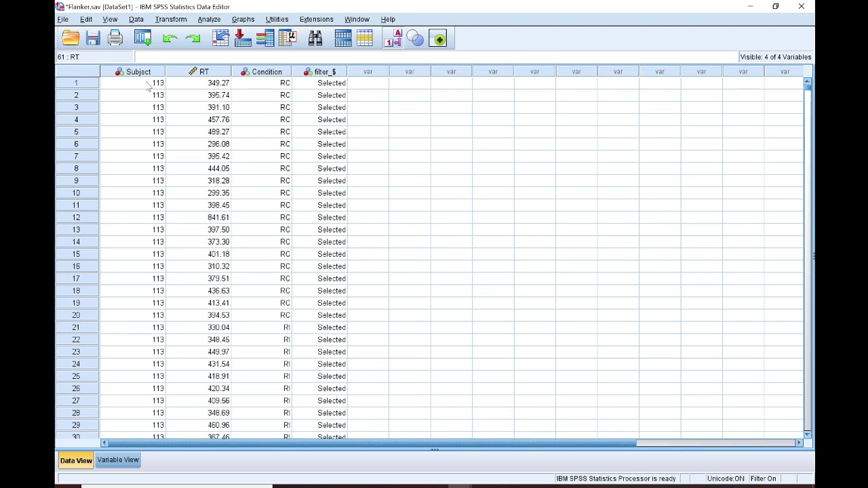This screenshot has height=488, width=868.
Task: Click RT cell with value 349.27
Action: tap(198, 83)
